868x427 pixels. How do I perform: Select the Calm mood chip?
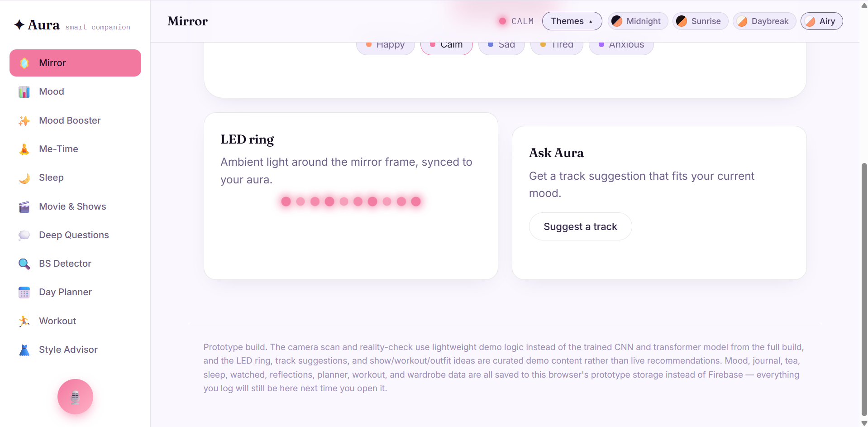pyautogui.click(x=447, y=46)
